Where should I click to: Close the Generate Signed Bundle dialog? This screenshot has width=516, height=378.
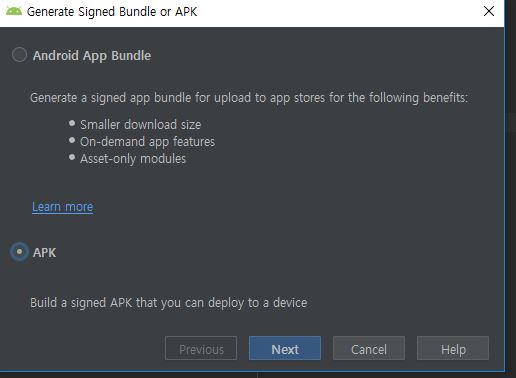point(489,11)
